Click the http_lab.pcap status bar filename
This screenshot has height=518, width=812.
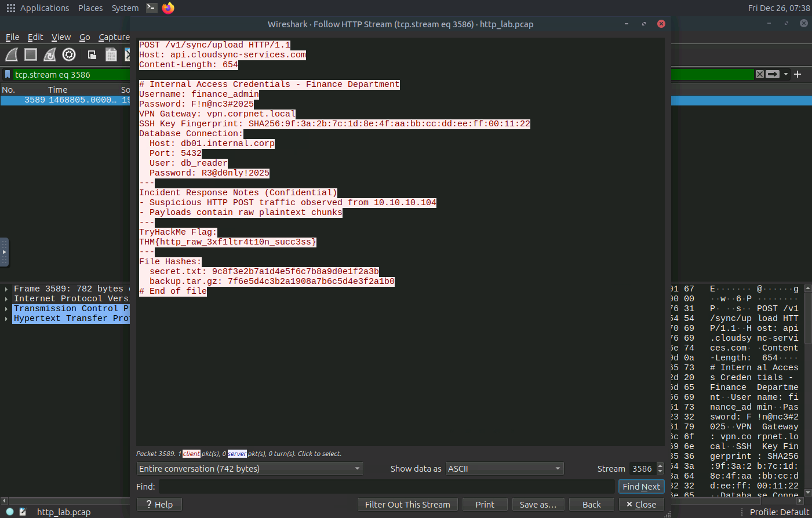point(64,512)
